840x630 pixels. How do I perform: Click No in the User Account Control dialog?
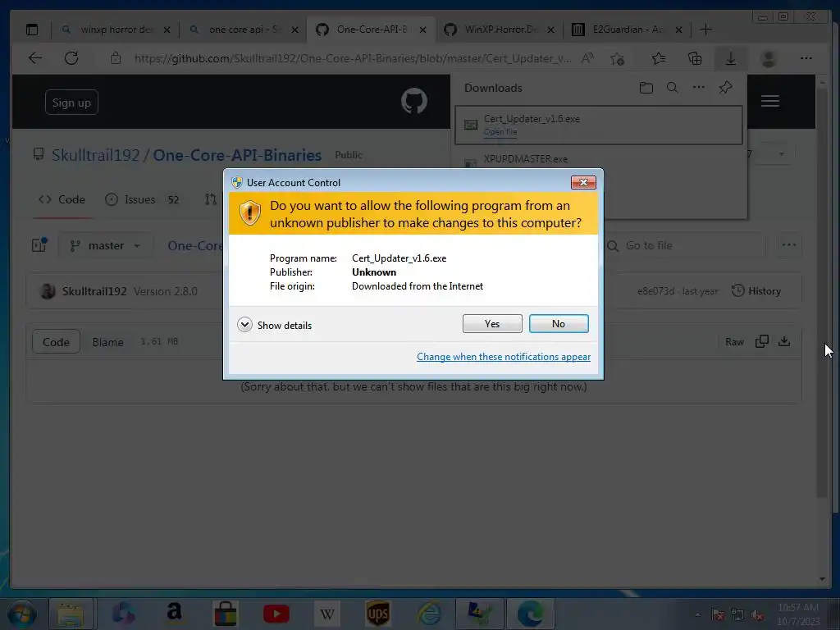coord(558,323)
